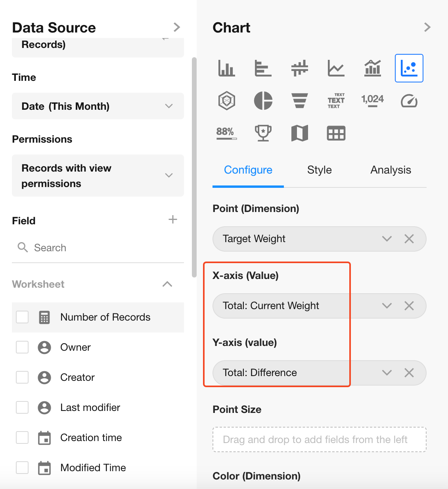This screenshot has width=448, height=489.
Task: Switch to the Style tab
Action: 319,170
